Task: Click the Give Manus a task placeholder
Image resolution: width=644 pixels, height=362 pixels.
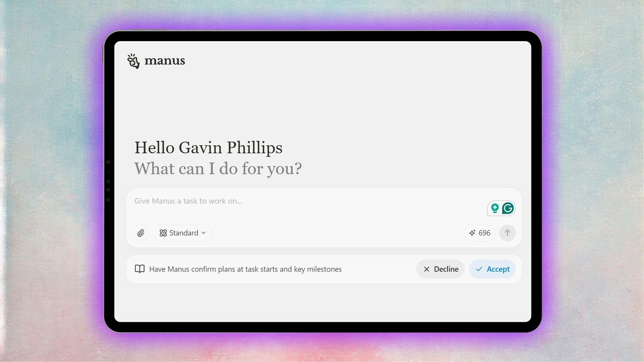Action: (189, 201)
